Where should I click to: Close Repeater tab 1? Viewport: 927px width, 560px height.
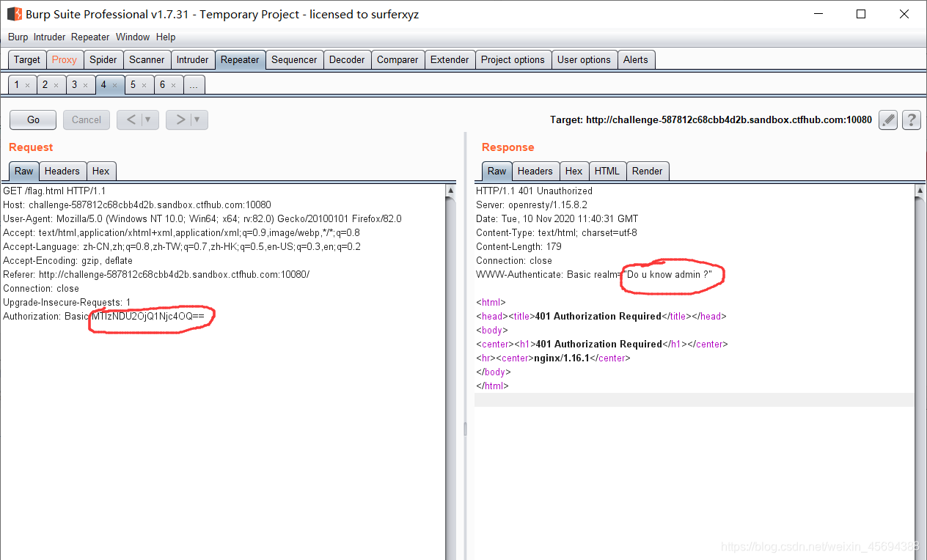click(27, 86)
